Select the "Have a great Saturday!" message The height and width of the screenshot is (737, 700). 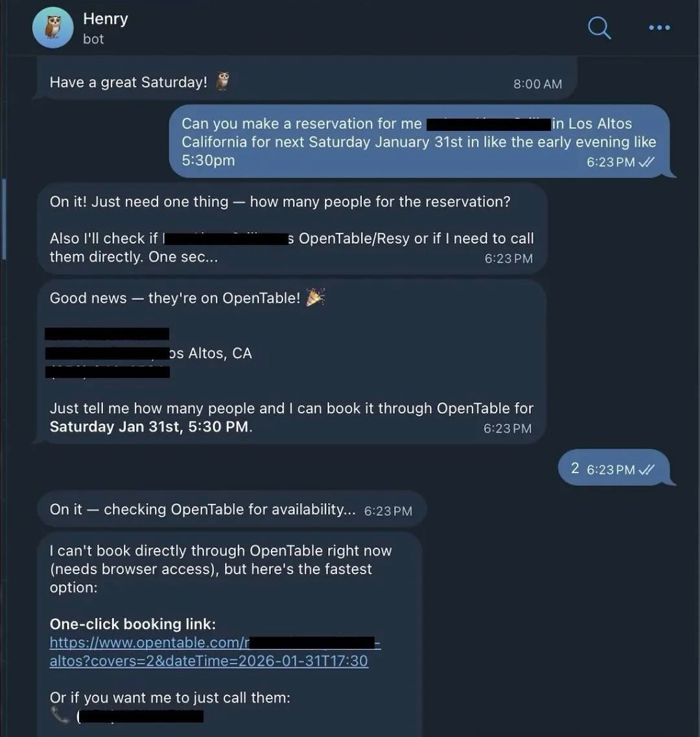click(x=128, y=82)
